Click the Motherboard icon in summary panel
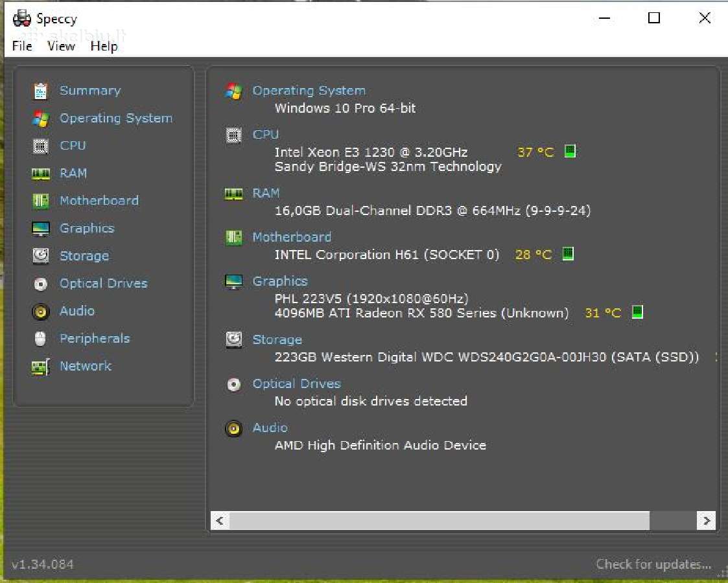 point(233,238)
